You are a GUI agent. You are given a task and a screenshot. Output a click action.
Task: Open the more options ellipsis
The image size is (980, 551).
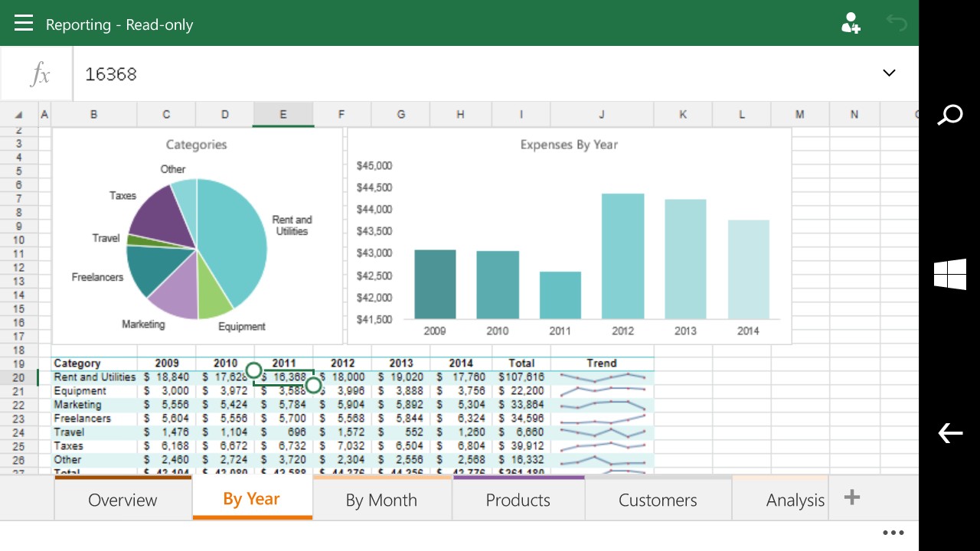[x=893, y=532]
